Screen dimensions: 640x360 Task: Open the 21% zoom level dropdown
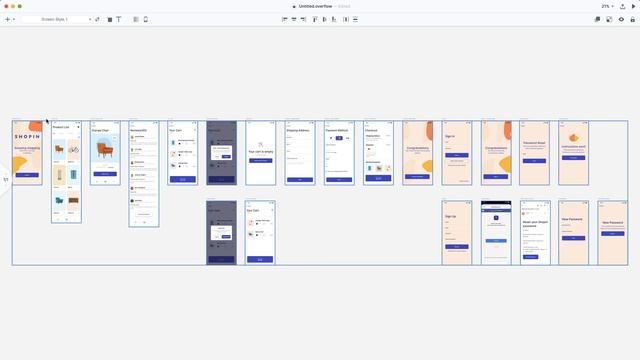click(607, 7)
